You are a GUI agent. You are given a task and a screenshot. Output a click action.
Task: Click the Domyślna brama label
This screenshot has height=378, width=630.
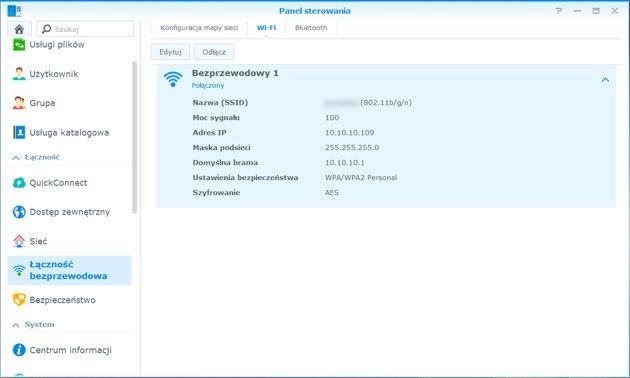[225, 163]
